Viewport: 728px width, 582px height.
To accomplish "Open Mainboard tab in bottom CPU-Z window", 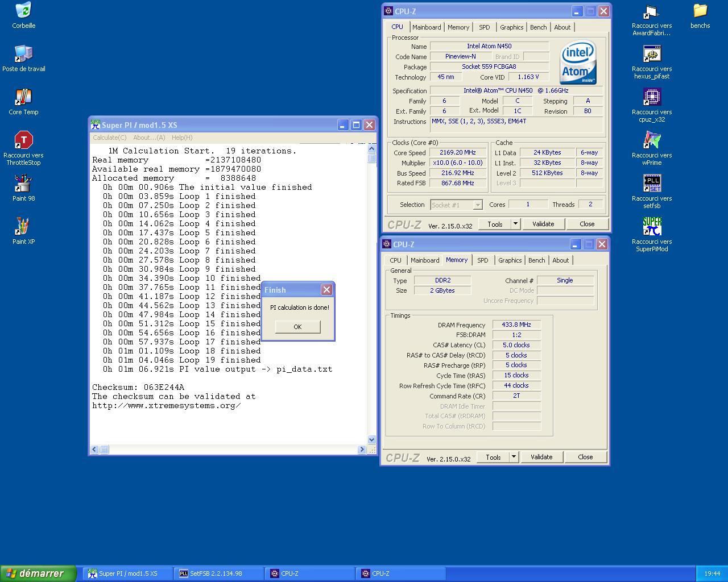I will point(425,260).
